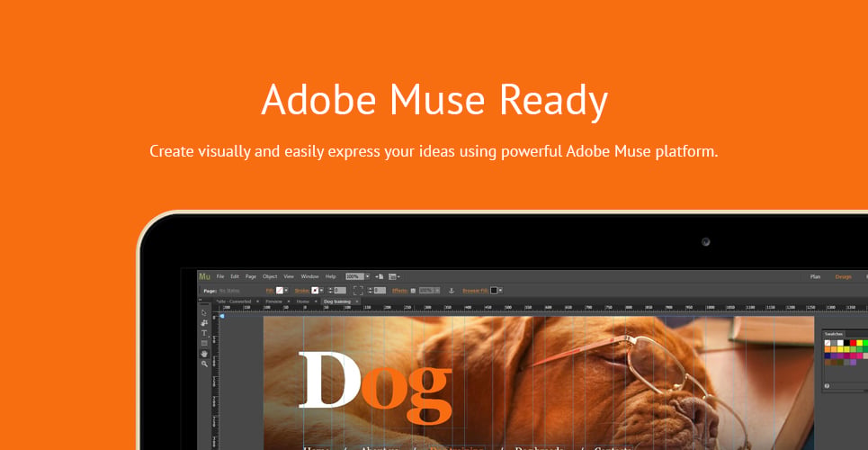Screen dimensions: 868x450
Task: Click the Fill label link
Action: (x=270, y=291)
